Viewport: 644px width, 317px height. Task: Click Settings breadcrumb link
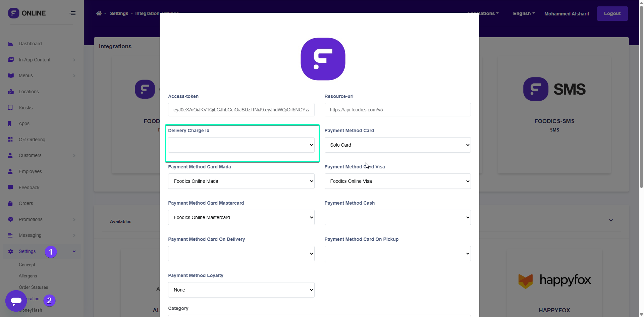119,13
